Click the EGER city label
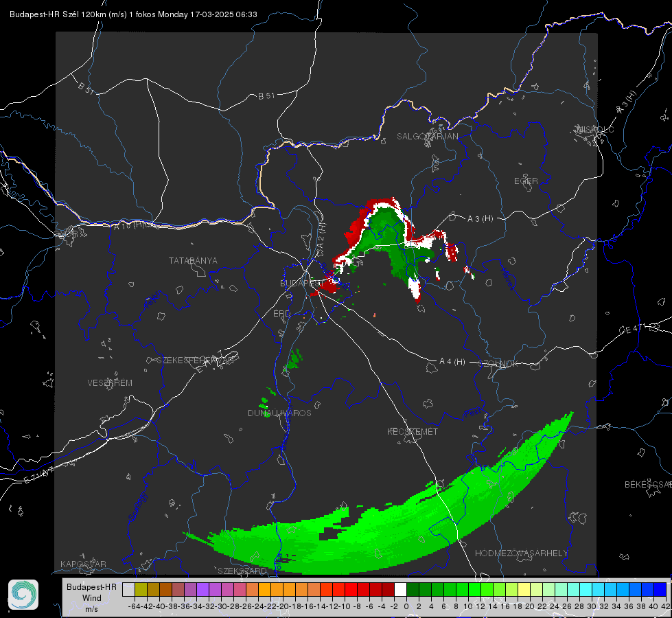The width and height of the screenshot is (672, 618). tap(526, 181)
